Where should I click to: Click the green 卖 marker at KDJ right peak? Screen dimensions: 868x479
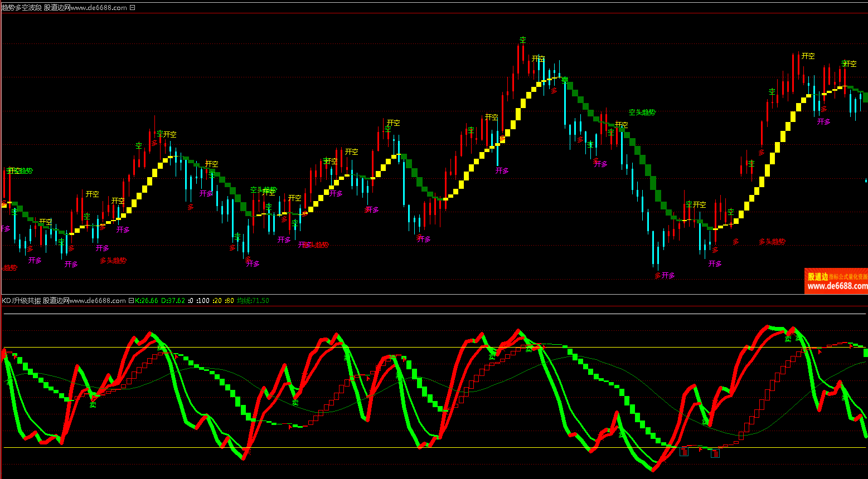point(788,339)
